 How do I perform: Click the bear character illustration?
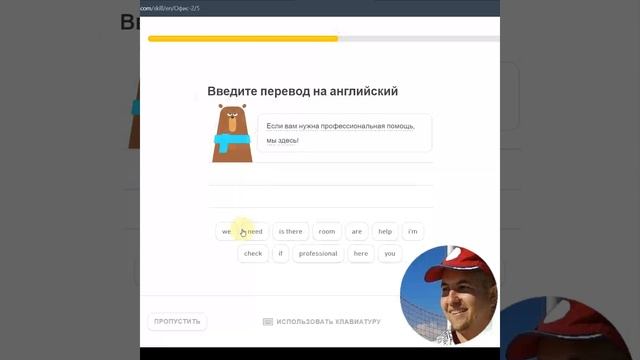tap(232, 133)
